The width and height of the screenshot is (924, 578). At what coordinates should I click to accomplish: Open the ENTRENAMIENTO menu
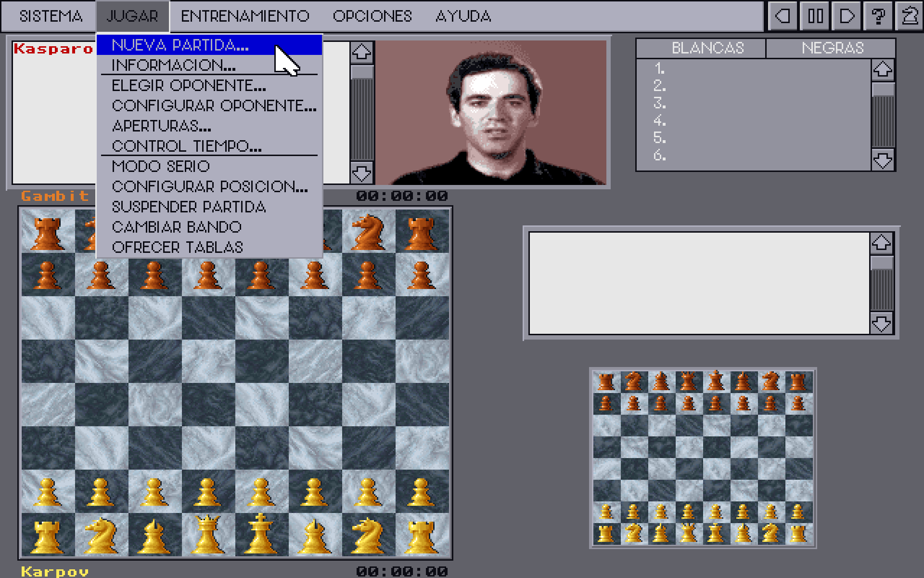click(x=245, y=16)
